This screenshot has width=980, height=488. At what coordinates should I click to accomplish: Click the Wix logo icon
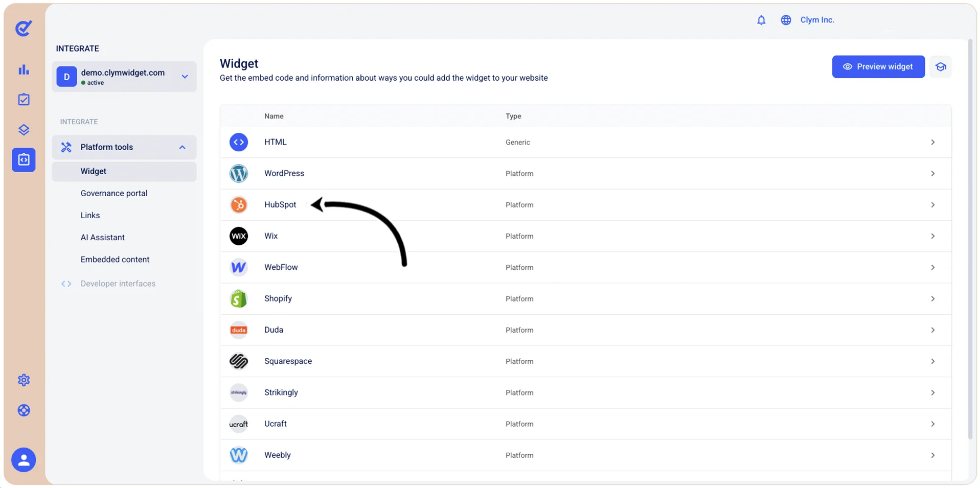(x=239, y=236)
